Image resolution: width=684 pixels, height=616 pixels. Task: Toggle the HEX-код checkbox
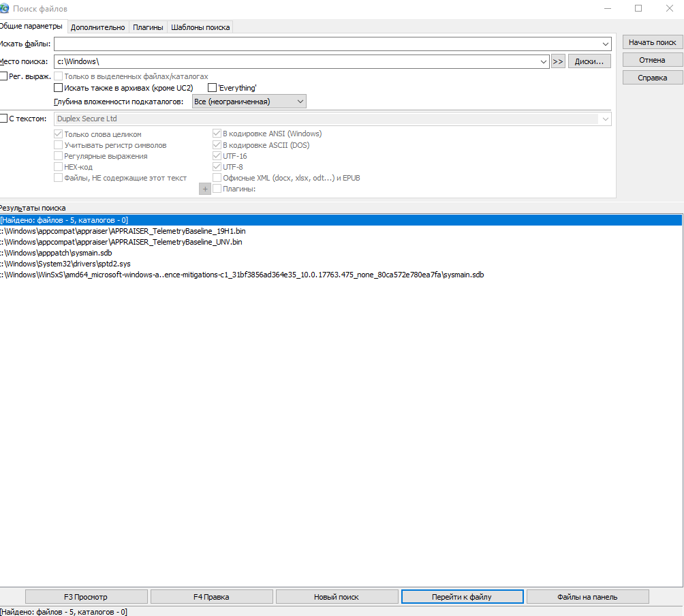tap(58, 167)
